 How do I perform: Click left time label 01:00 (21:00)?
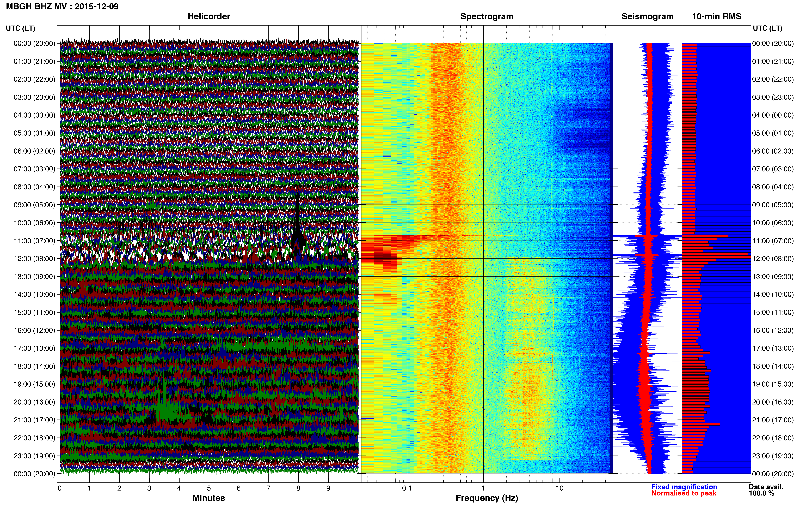[34, 62]
